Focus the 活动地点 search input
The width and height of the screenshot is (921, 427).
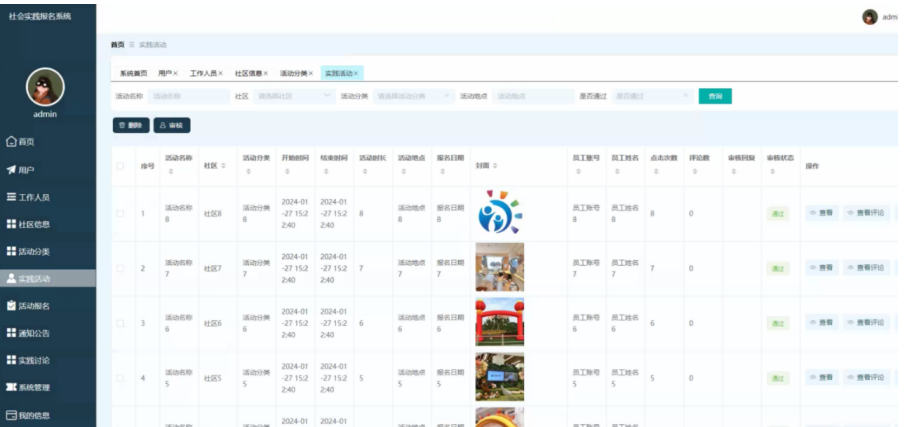click(533, 96)
